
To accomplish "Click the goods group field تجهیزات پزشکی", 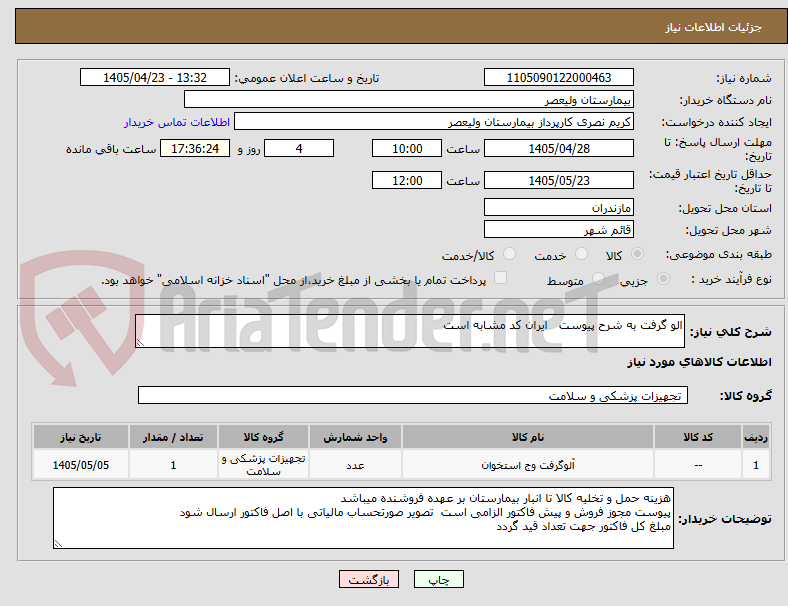I will tap(413, 395).
